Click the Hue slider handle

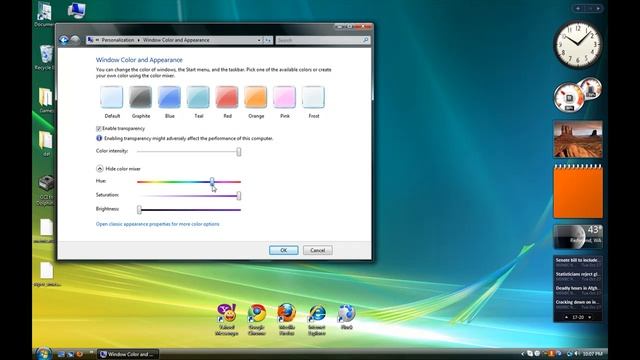(212, 182)
